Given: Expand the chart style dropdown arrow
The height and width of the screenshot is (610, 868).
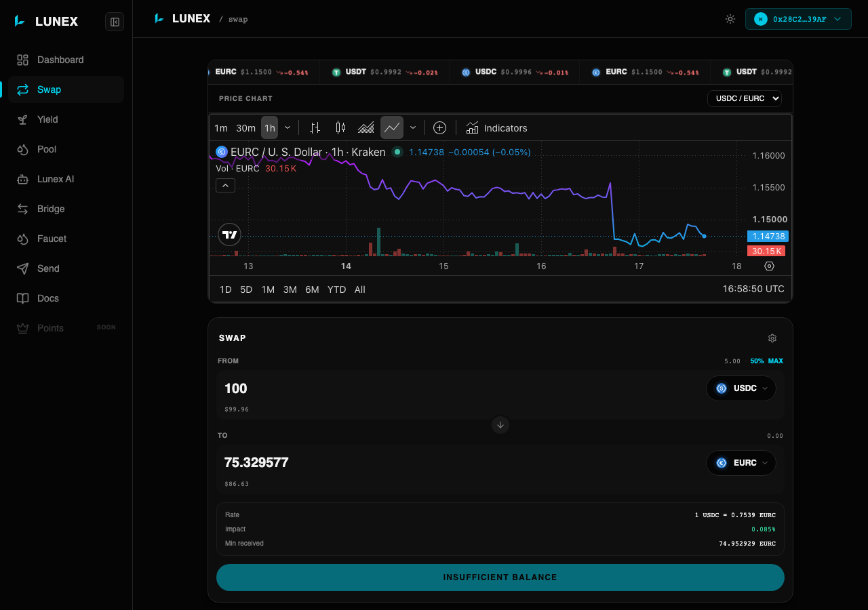Looking at the screenshot, I should (x=413, y=127).
